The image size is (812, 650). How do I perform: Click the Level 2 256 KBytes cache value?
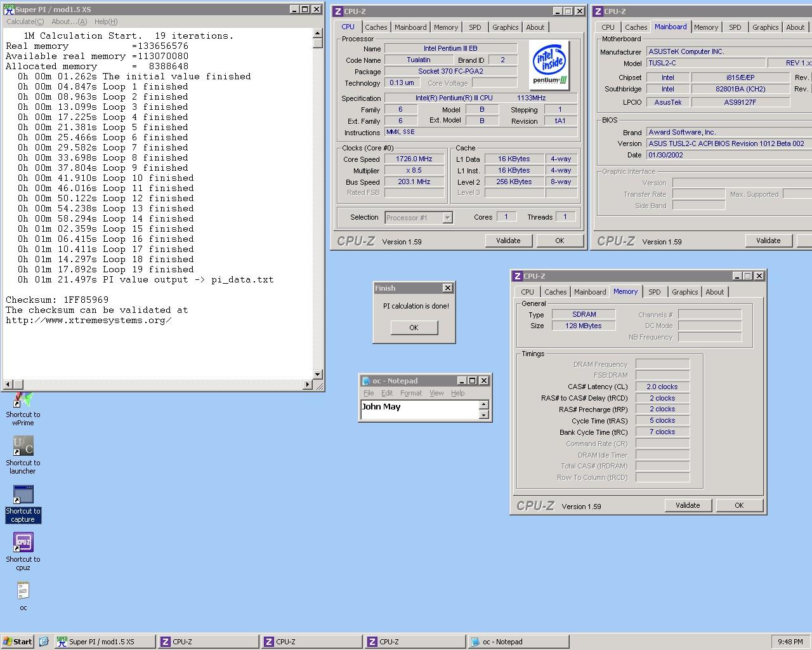[x=514, y=182]
